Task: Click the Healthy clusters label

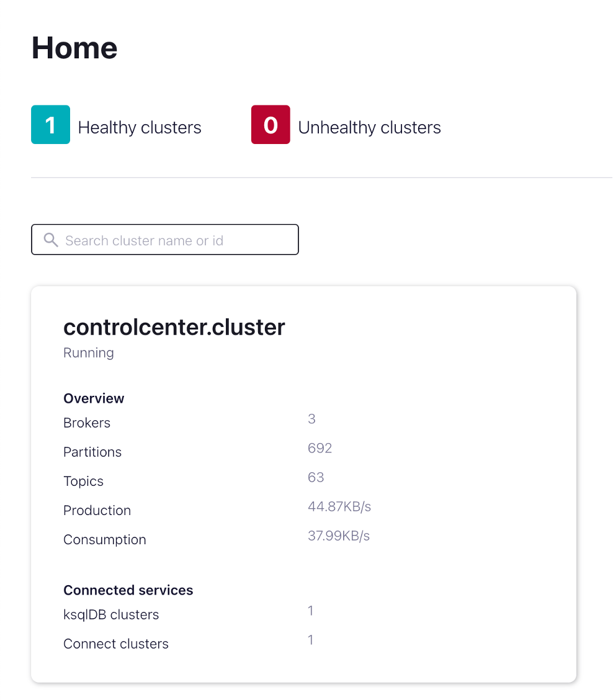Action: 140,128
